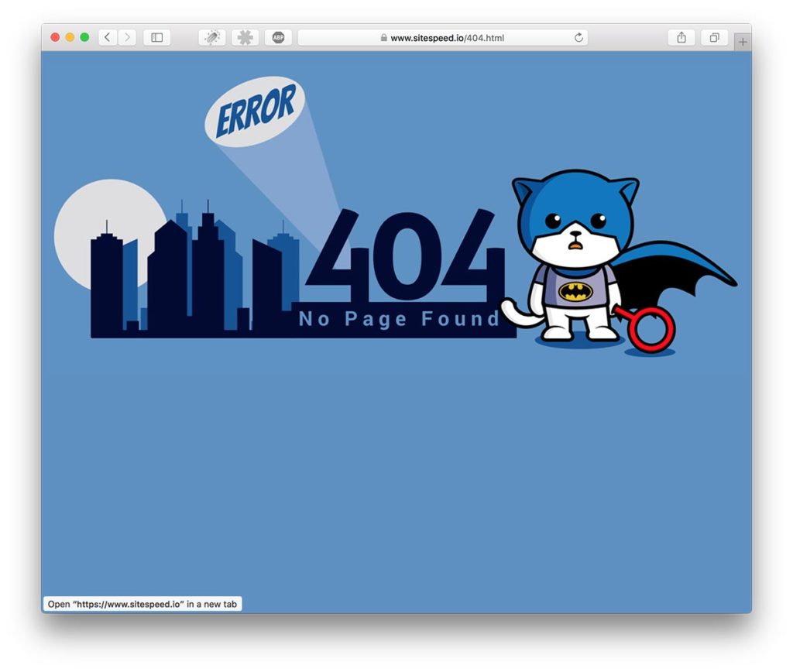793x672 pixels.
Task: Click the No Page Found text
Action: (x=400, y=319)
